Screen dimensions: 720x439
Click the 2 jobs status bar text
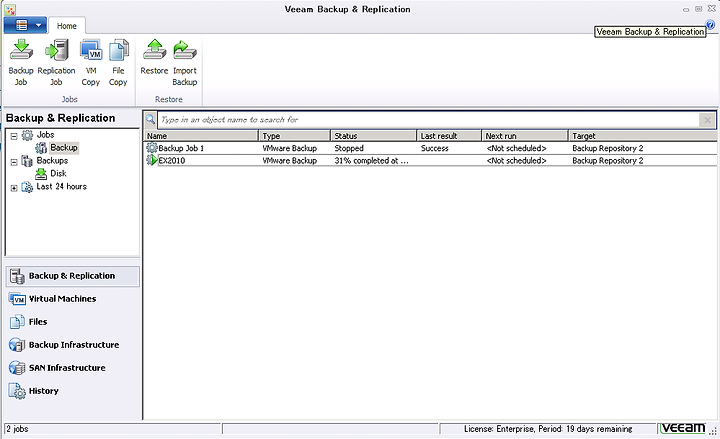tap(17, 429)
